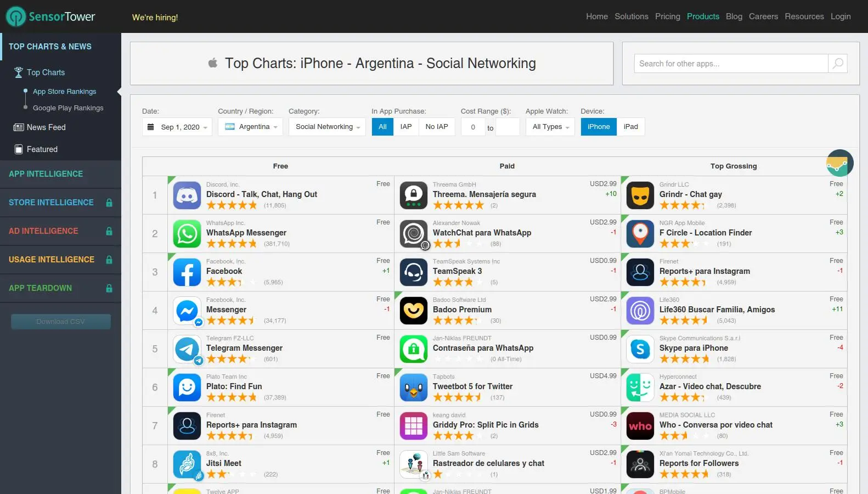Expand the Argentina country dropdown

tap(250, 127)
